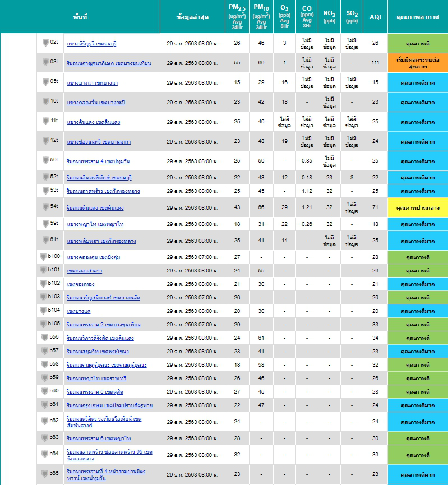Follow the location link in row 12t
The height and width of the screenshot is (485, 448).
pyautogui.click(x=99, y=142)
